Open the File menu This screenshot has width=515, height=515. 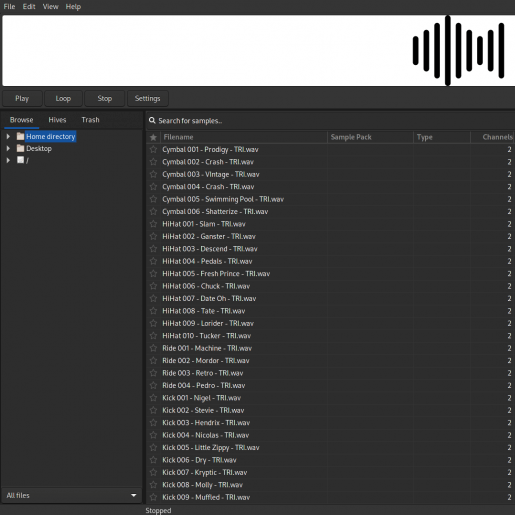(9, 7)
